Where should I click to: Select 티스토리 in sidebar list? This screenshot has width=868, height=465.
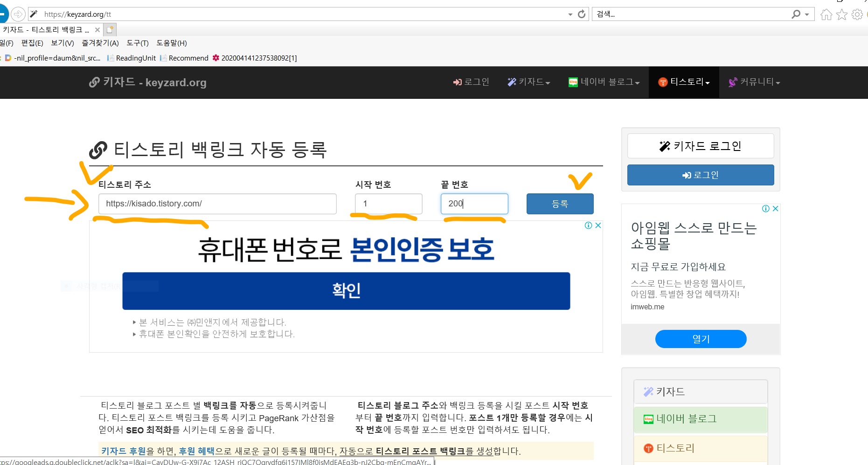click(701, 448)
